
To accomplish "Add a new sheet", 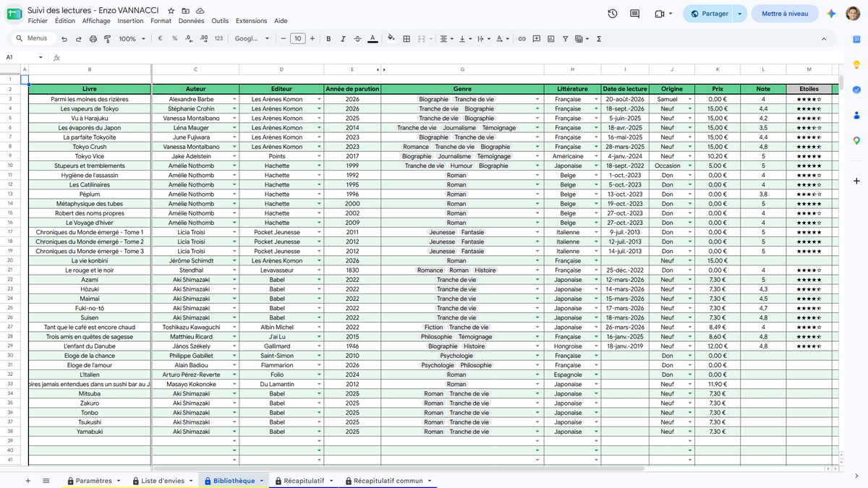I will (28, 481).
